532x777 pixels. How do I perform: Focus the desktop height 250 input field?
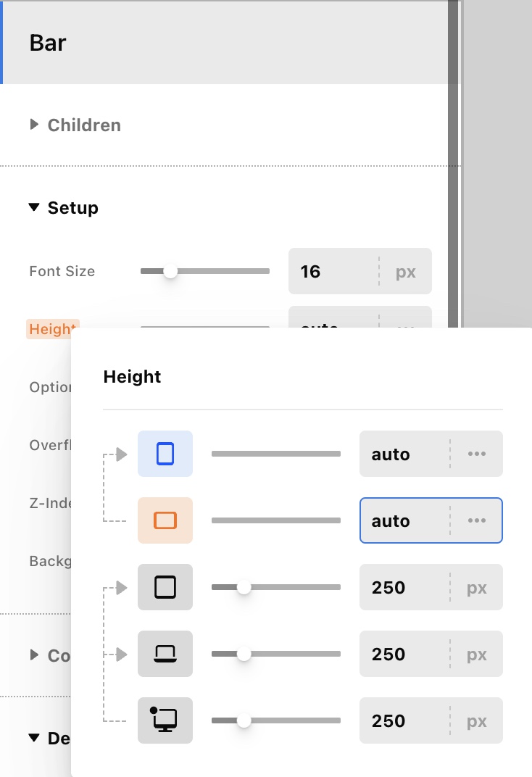tap(403, 721)
